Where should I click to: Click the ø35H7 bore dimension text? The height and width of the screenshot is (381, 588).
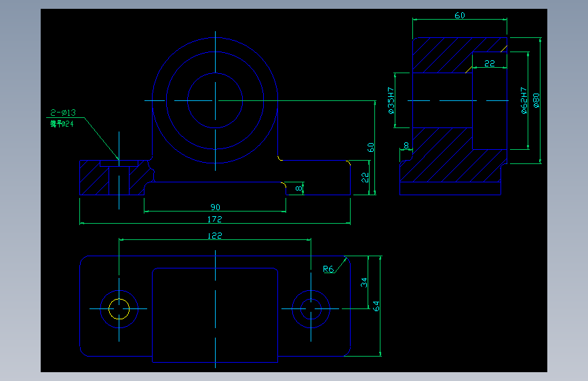coord(391,100)
